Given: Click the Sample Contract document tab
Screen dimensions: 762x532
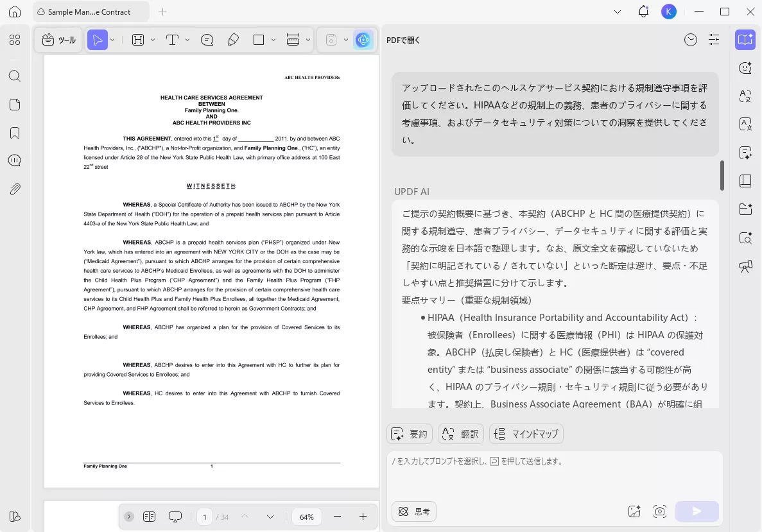Looking at the screenshot, I should [90, 12].
